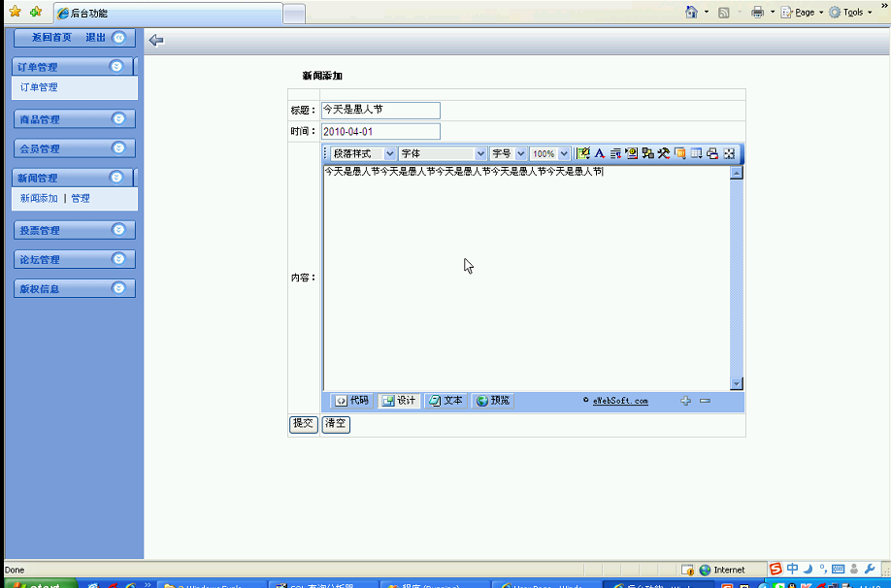
Task: Click the Sogou input method S icon
Action: [775, 569]
